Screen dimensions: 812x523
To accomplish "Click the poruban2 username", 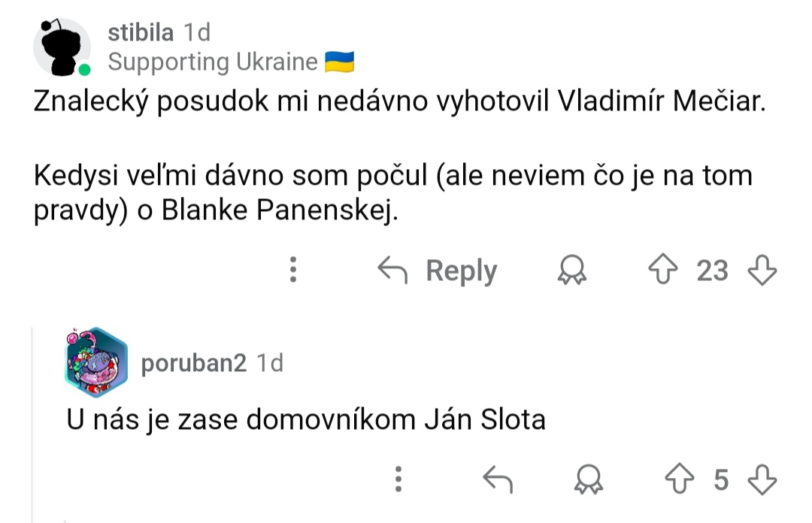I will [x=193, y=364].
